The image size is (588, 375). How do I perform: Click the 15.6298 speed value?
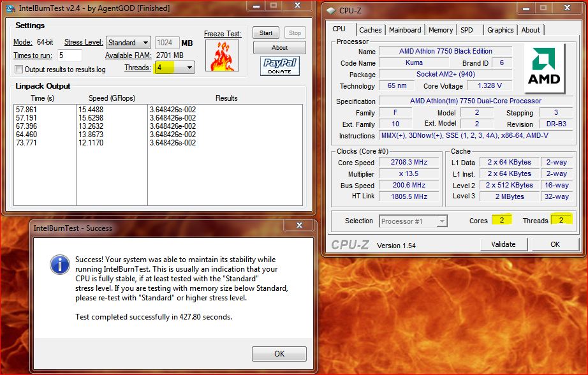tap(91, 118)
